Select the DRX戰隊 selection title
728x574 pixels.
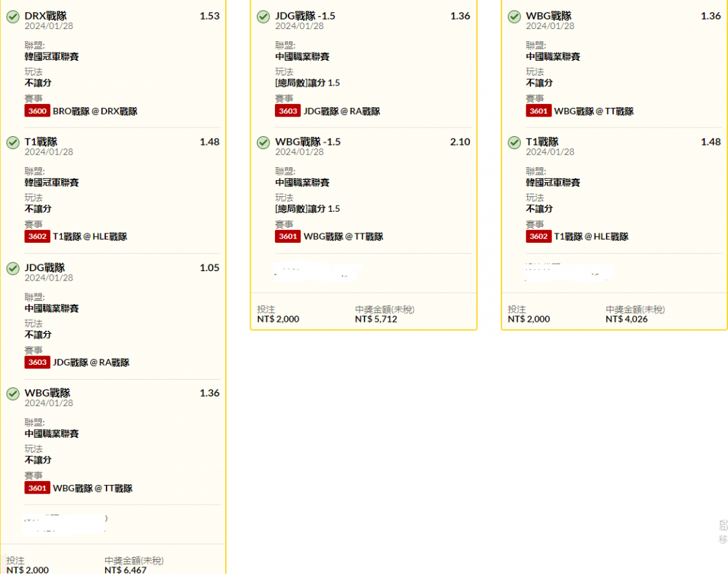point(46,16)
